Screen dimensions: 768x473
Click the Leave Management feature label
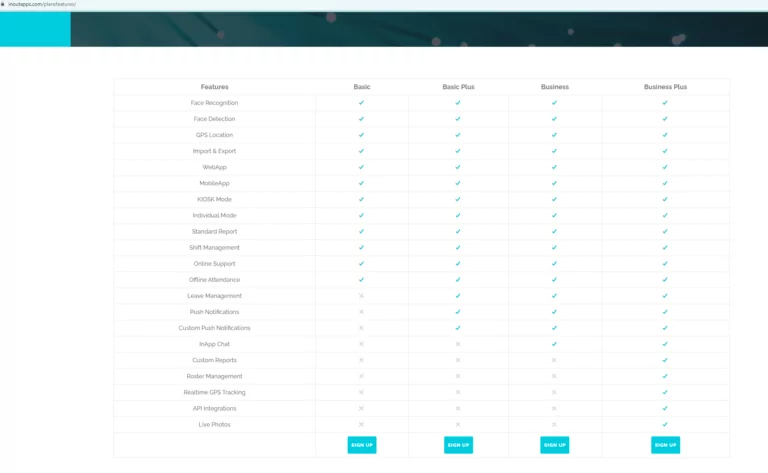(x=215, y=296)
